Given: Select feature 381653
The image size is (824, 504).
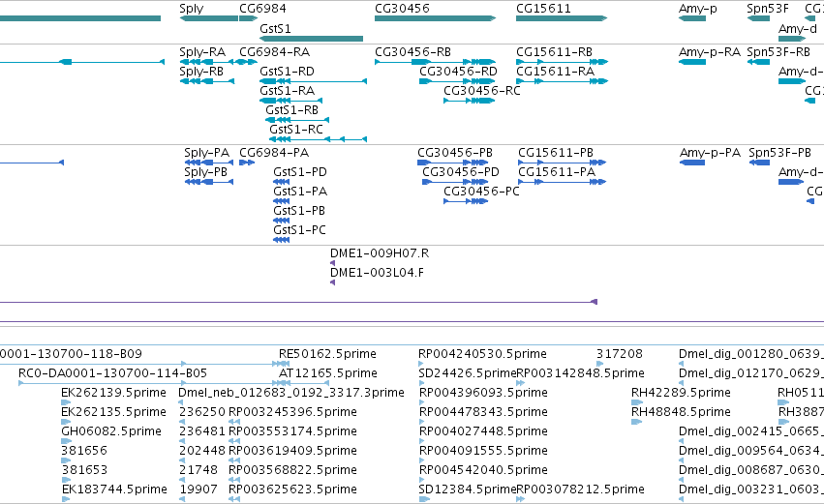Looking at the screenshot, I should pos(84,470).
